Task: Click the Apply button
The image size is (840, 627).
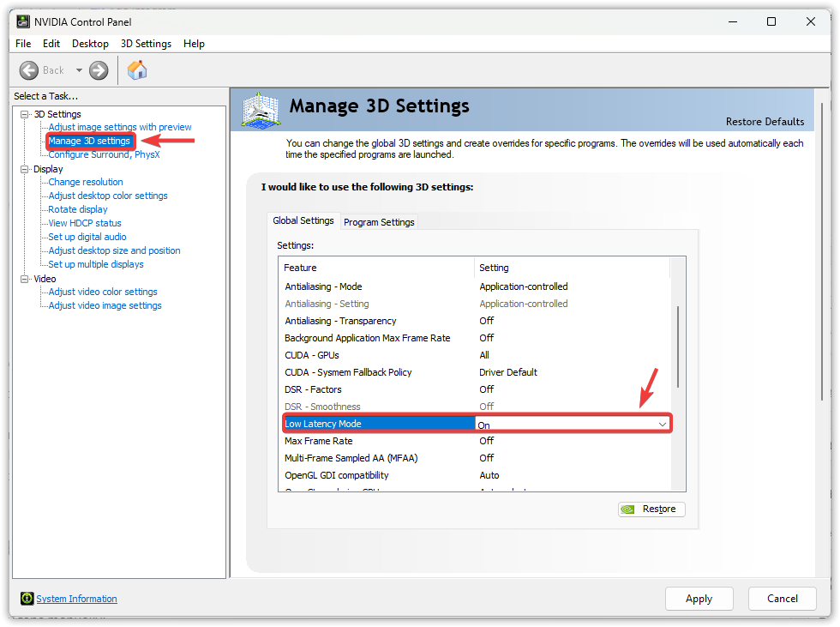Action: pos(699,599)
